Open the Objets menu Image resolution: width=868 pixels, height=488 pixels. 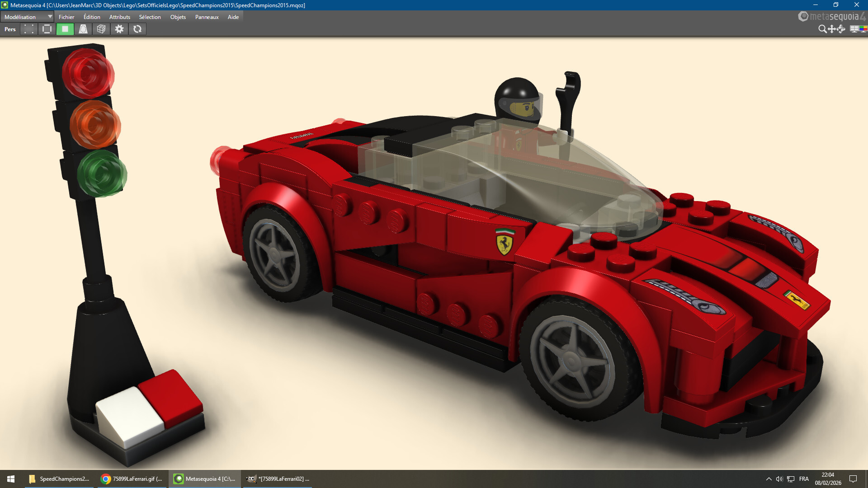[x=178, y=17]
